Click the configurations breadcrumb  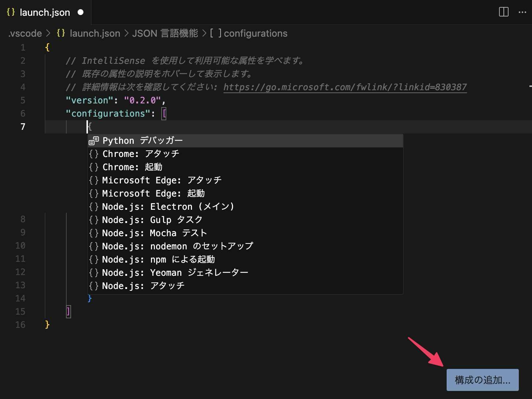click(255, 33)
